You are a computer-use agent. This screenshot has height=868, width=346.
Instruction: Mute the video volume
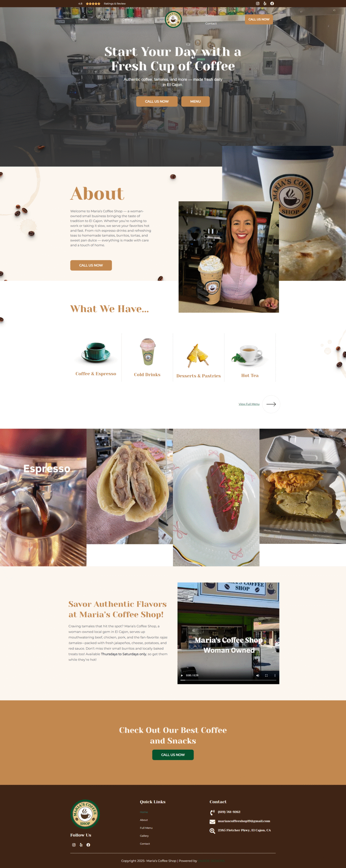tap(257, 675)
